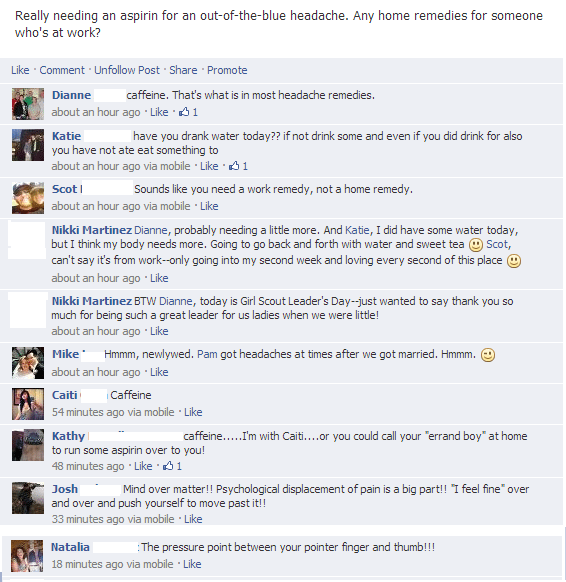Select Unfollow Post link
This screenshot has height=582, width=566.
click(x=127, y=70)
